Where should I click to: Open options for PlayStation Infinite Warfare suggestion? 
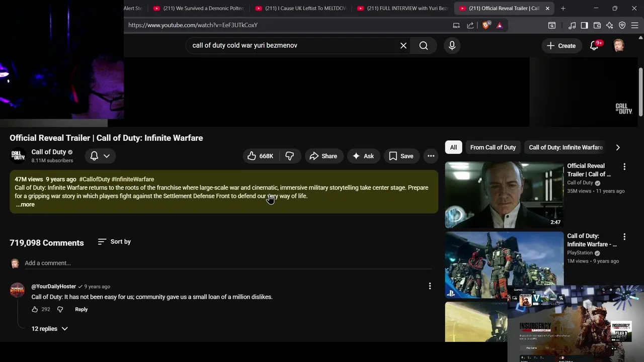tap(624, 236)
